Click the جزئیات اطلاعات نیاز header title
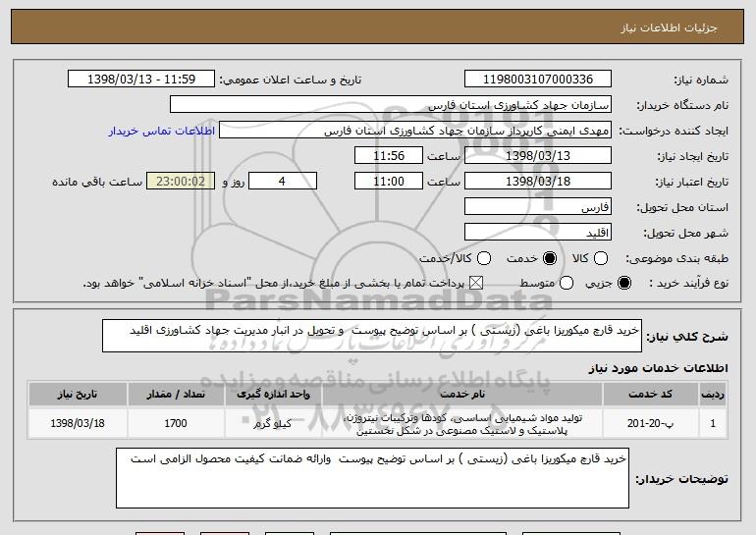The width and height of the screenshot is (756, 535). point(669,27)
